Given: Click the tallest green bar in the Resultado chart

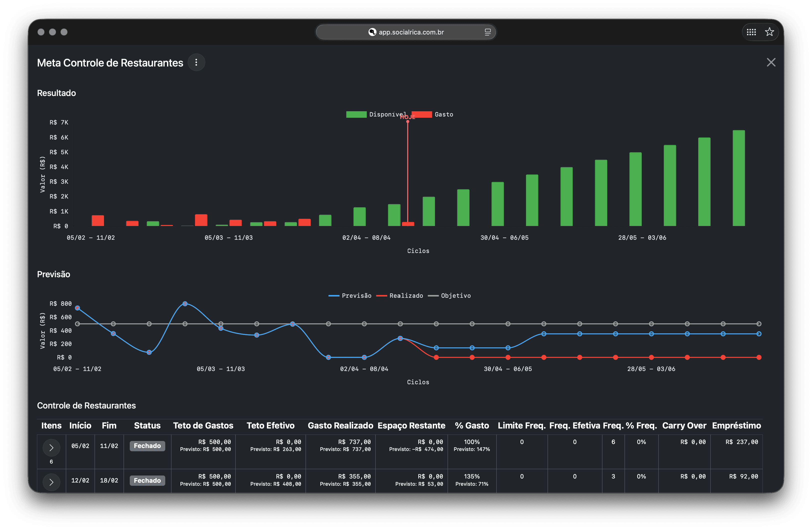Looking at the screenshot, I should point(739,177).
